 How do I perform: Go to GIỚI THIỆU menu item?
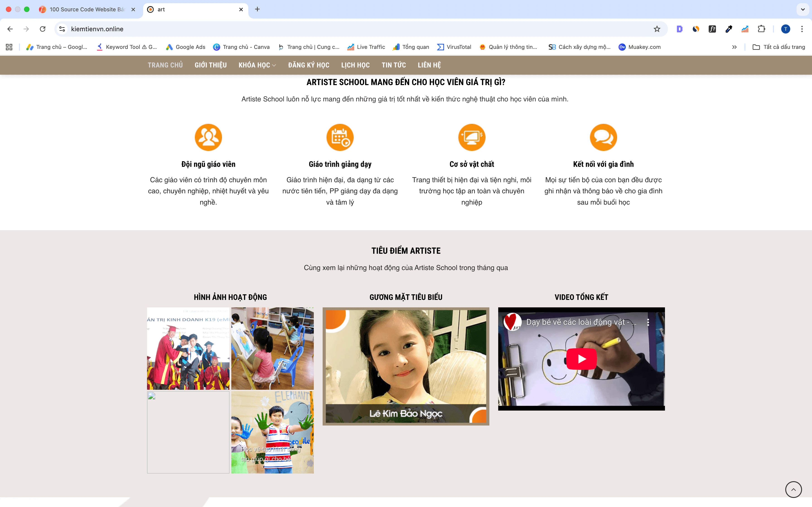[210, 65]
